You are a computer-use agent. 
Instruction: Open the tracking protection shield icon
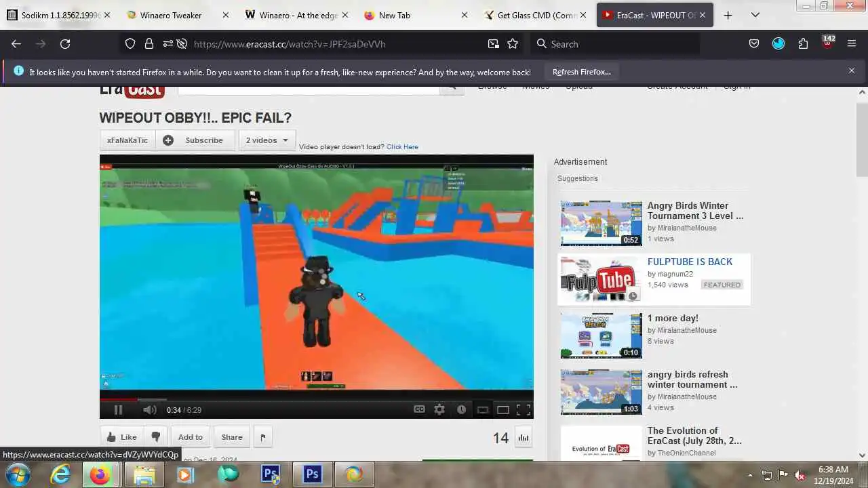(130, 43)
